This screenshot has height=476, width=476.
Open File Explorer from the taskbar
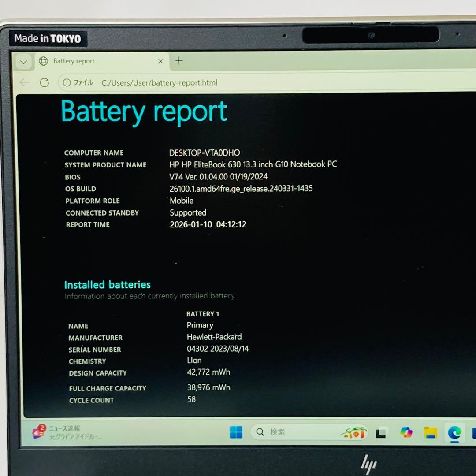pos(429,433)
